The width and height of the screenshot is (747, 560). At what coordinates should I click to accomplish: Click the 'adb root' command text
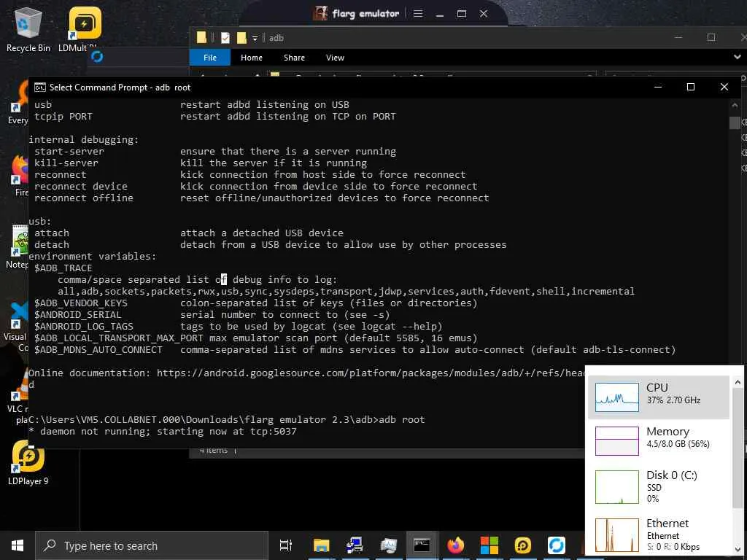[x=402, y=419]
